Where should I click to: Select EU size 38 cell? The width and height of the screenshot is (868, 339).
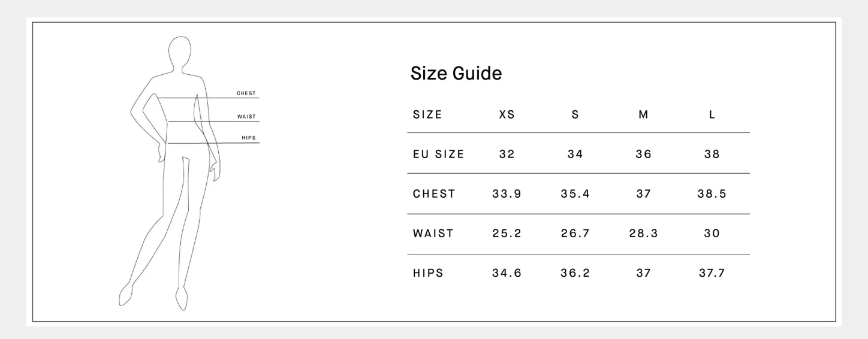(x=712, y=154)
